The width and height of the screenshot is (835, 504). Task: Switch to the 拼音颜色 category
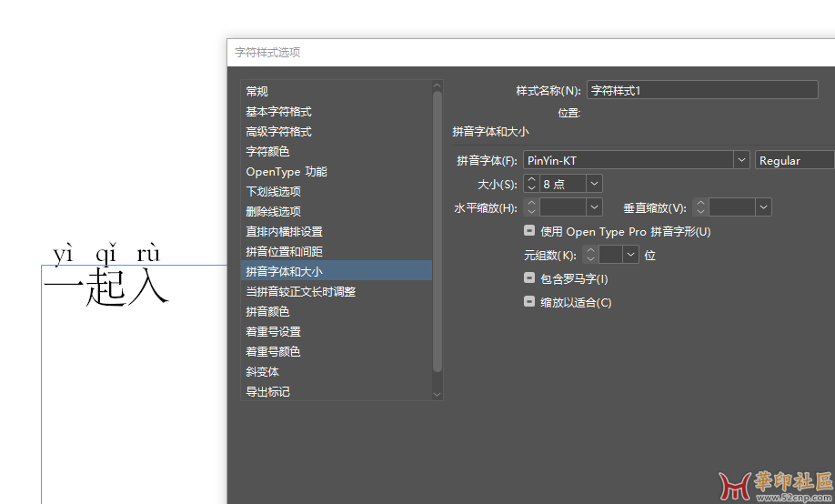point(267,311)
